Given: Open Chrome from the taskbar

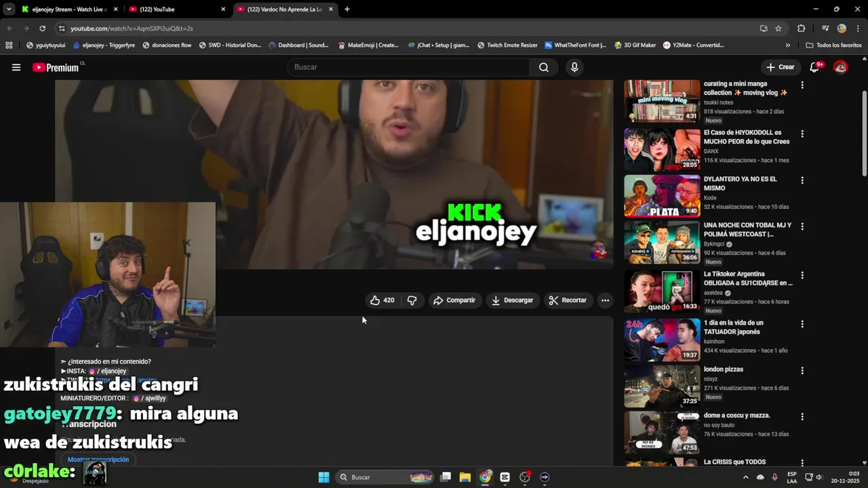Looking at the screenshot, I should coord(485,477).
